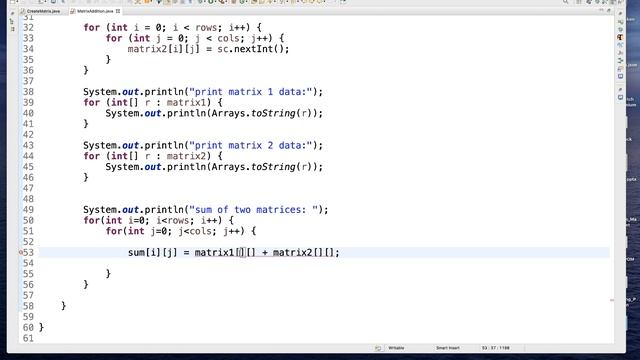
Task: Click the string "print matrix 2 data:"
Action: (x=250, y=145)
